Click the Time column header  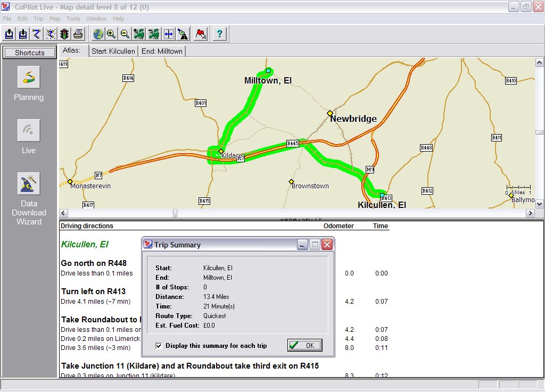(x=380, y=226)
